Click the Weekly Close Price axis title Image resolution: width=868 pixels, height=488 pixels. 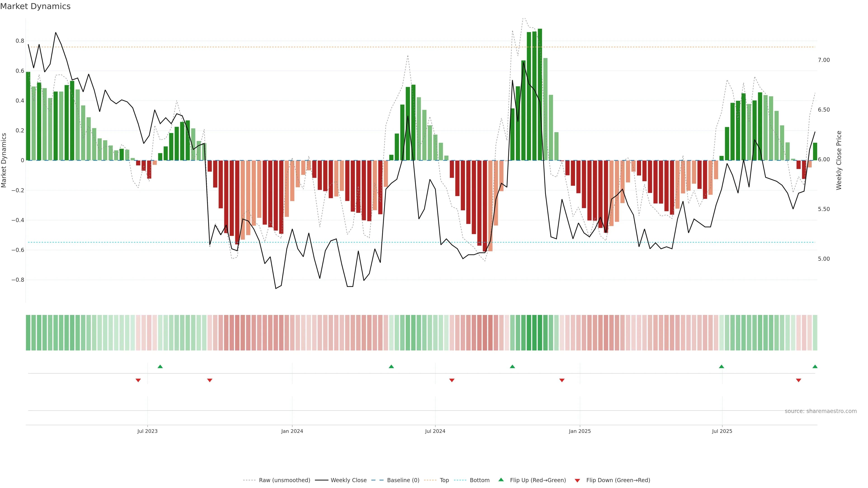click(839, 160)
